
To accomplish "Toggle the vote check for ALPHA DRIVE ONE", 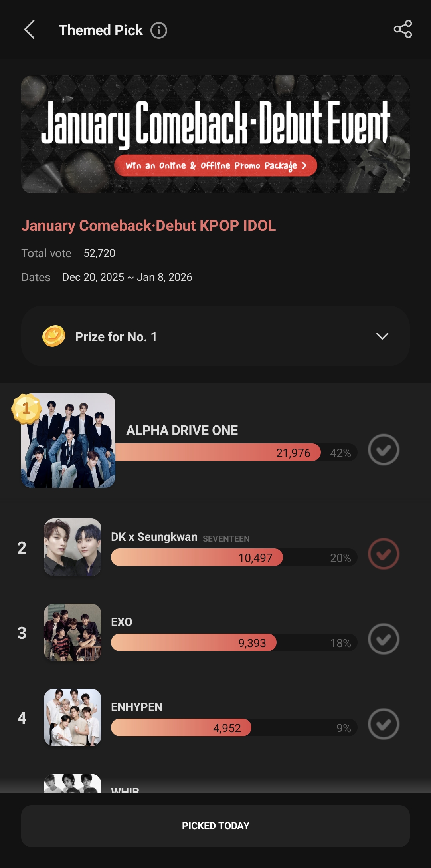I will 383,450.
